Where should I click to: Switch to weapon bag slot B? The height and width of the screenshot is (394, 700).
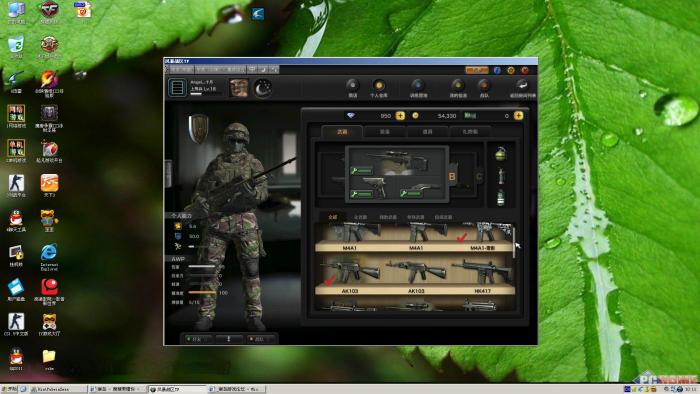(x=452, y=177)
